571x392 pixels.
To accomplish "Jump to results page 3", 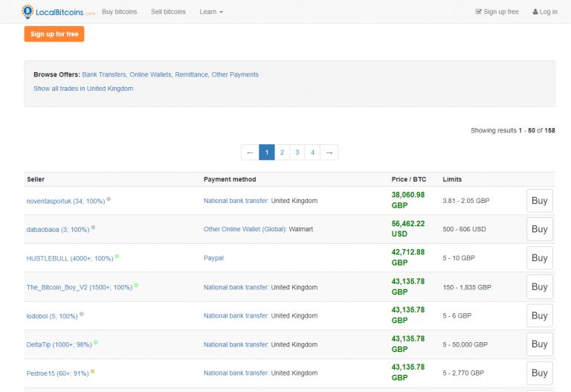I will tap(297, 152).
